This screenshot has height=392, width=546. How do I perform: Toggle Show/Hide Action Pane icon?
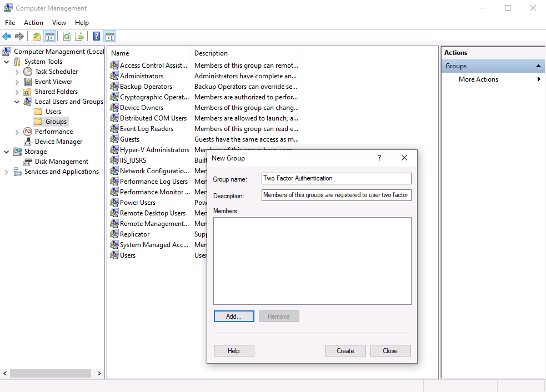click(x=110, y=37)
